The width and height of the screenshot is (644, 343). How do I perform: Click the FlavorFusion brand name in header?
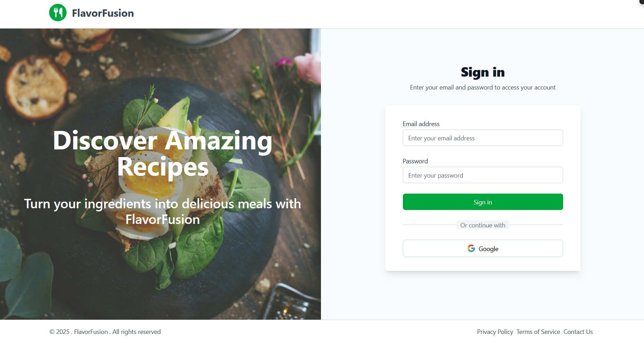103,13
